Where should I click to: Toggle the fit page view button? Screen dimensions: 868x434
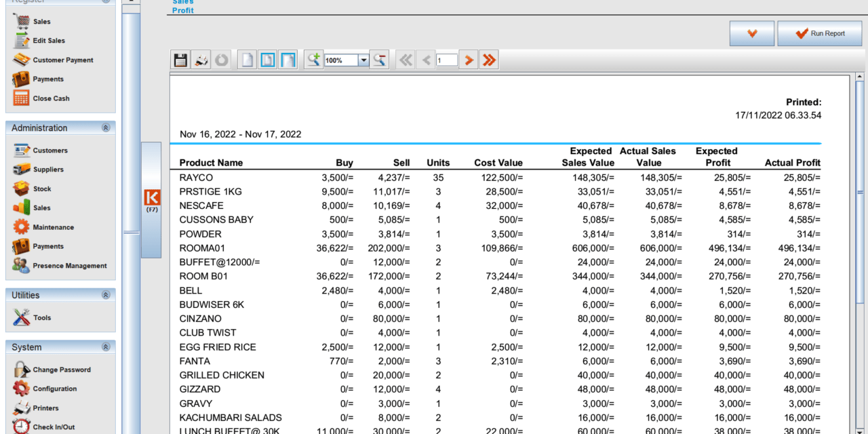269,60
